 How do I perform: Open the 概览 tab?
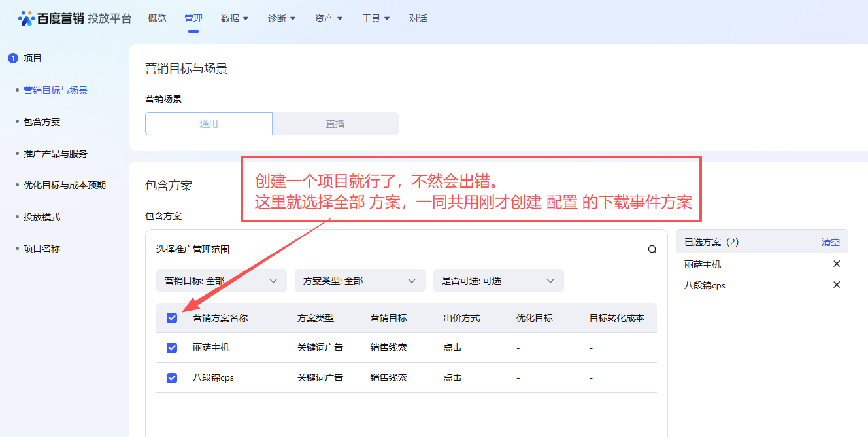pyautogui.click(x=157, y=18)
